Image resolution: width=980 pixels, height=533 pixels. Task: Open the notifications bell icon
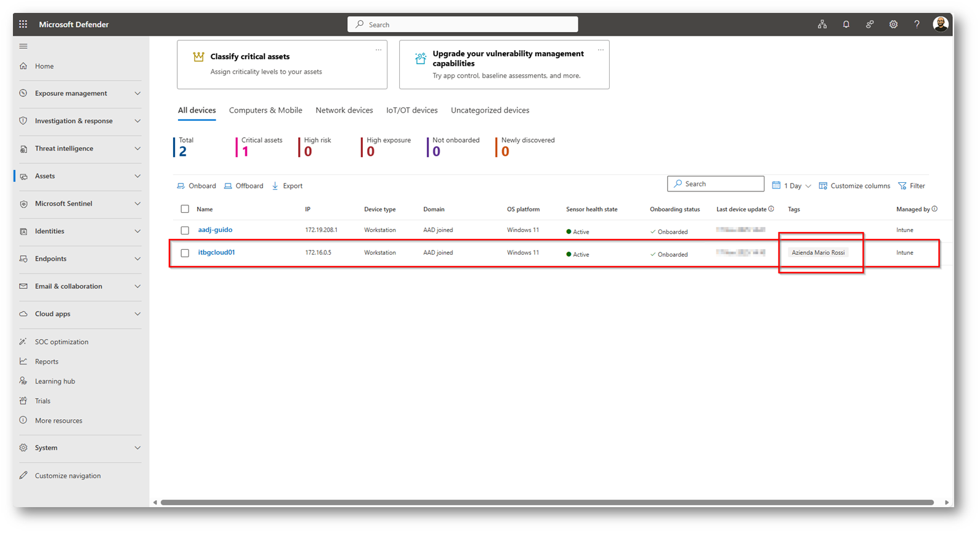coord(846,25)
